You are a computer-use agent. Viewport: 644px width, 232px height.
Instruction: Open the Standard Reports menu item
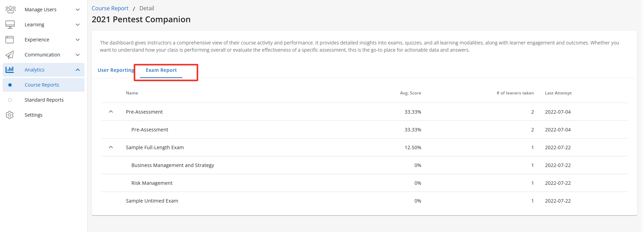tap(44, 100)
